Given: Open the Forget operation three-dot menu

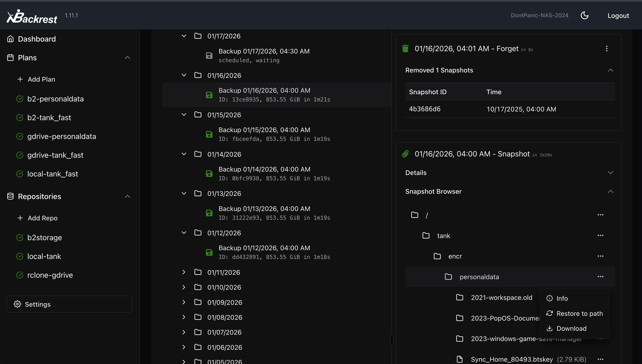Looking at the screenshot, I should click(606, 49).
